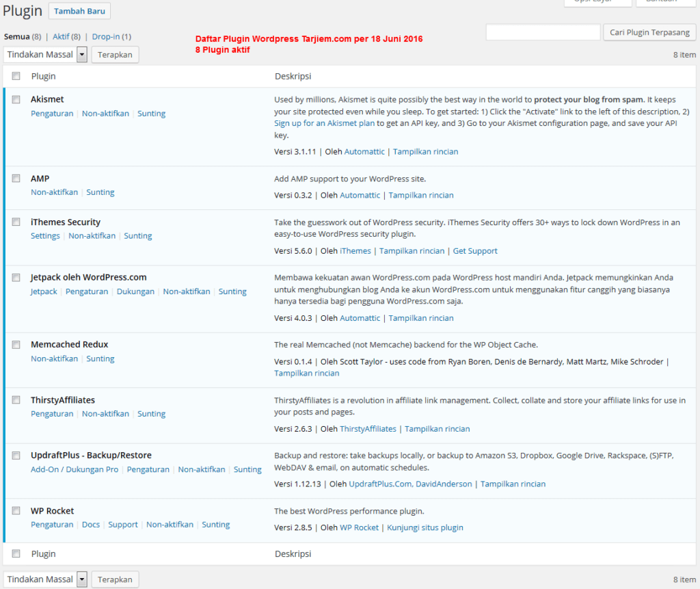
Task: Show Semua plugins filter
Action: pos(17,37)
